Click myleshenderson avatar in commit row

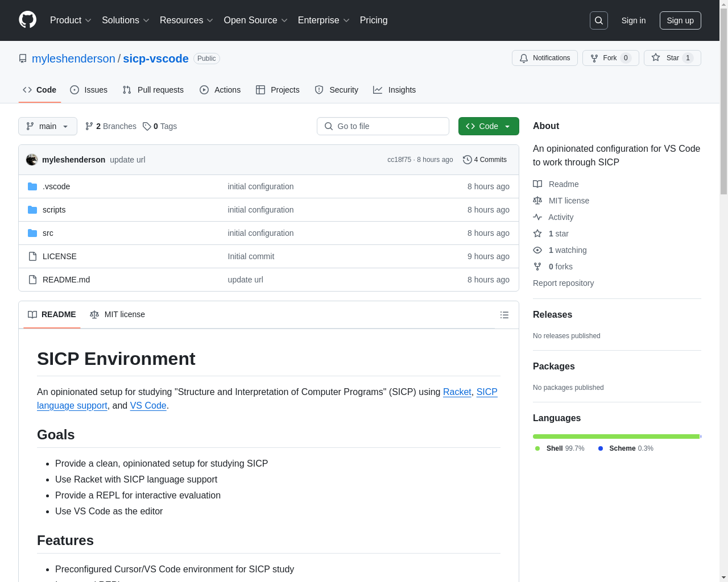coord(32,160)
